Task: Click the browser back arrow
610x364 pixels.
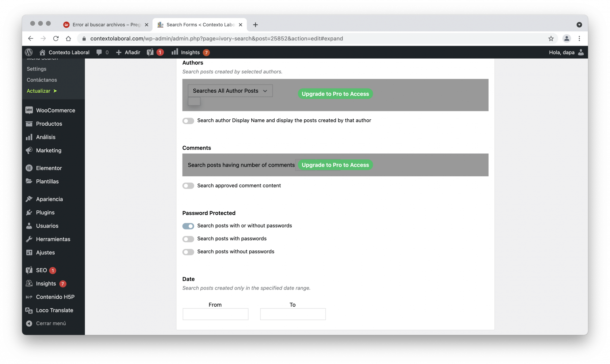Action: pos(31,38)
